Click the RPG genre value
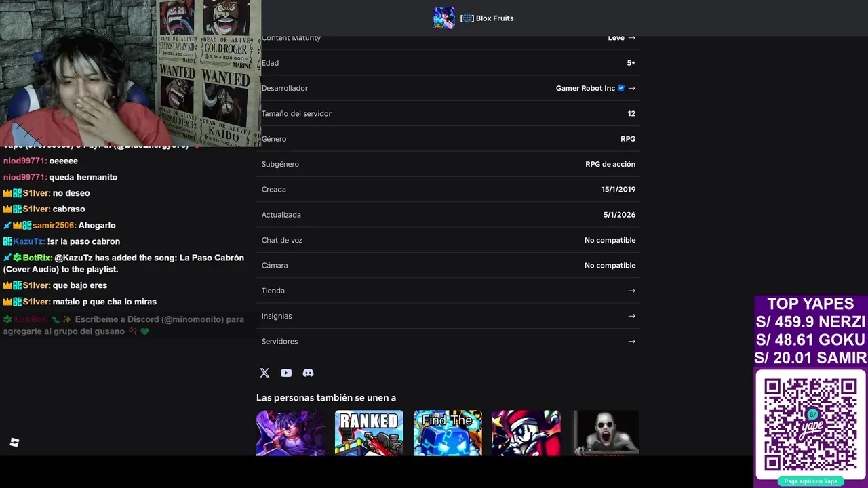 (628, 139)
